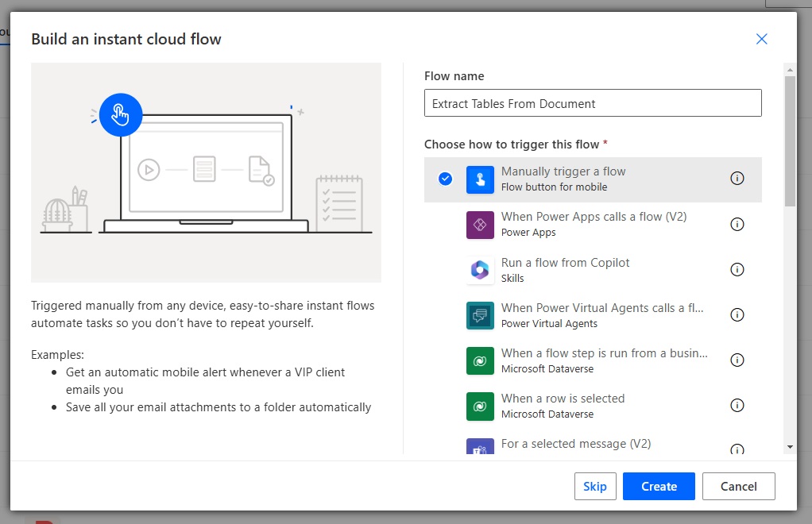Uncheck the Manually trigger a flow checkmark
The image size is (812, 524).
click(x=446, y=179)
